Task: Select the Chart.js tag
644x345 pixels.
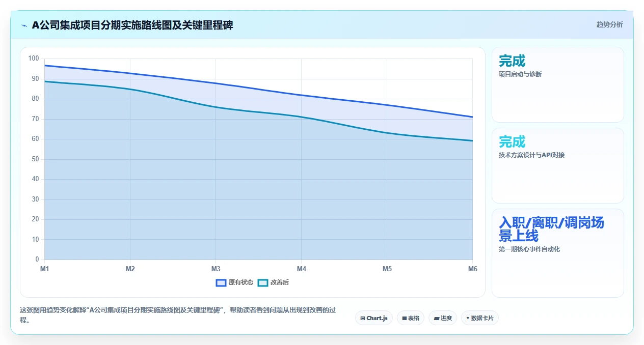Action: pos(374,318)
